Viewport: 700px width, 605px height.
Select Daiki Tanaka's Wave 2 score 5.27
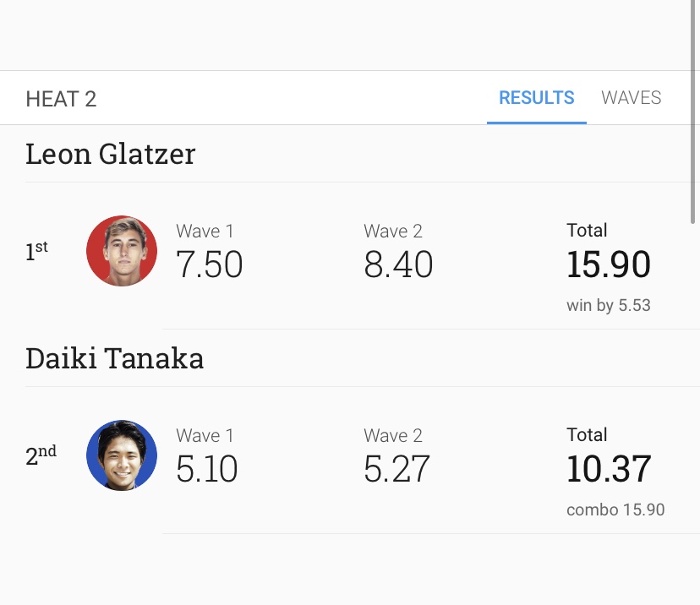pyautogui.click(x=396, y=468)
